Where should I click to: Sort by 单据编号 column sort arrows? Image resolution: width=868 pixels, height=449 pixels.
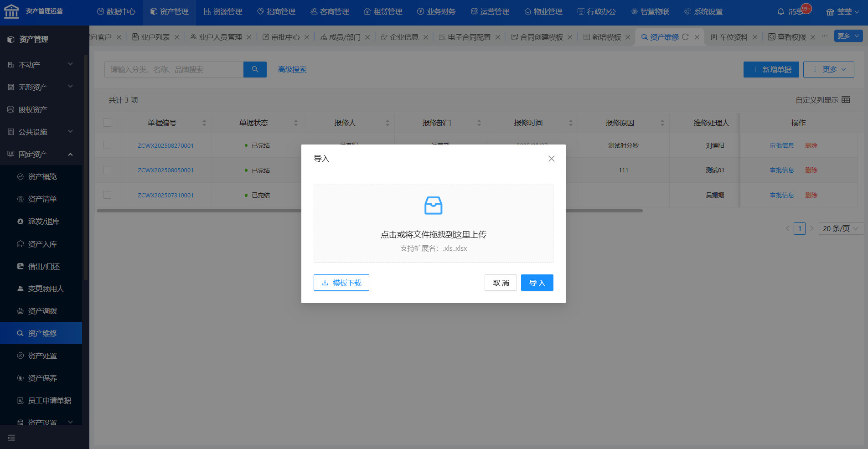(x=204, y=123)
